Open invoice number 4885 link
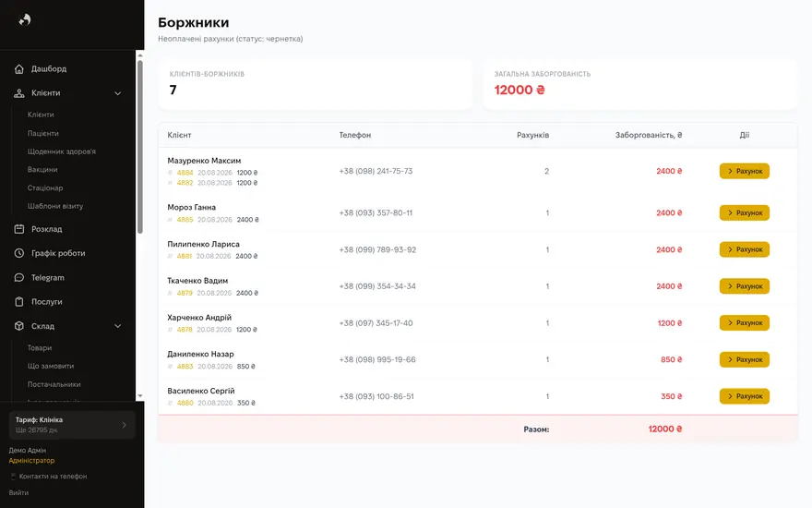812x508 pixels. click(185, 220)
